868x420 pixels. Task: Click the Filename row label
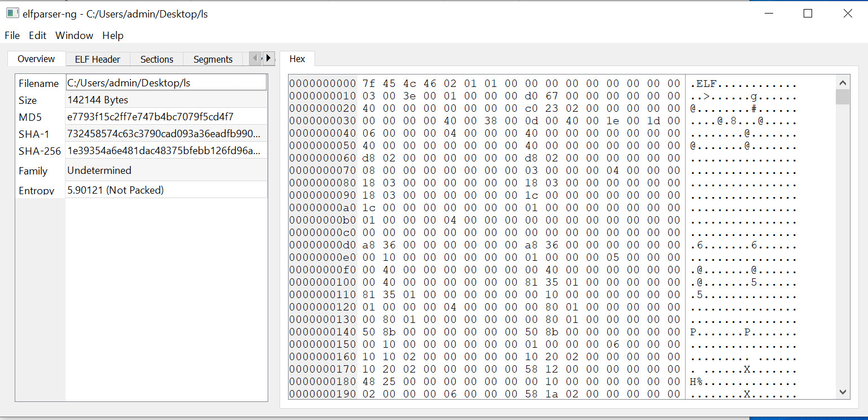tap(38, 84)
